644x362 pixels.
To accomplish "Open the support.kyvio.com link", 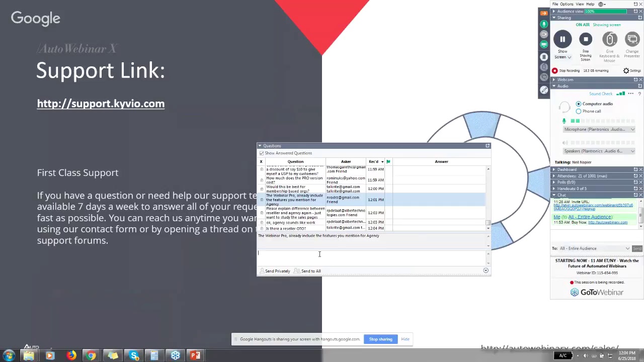I will [x=101, y=104].
